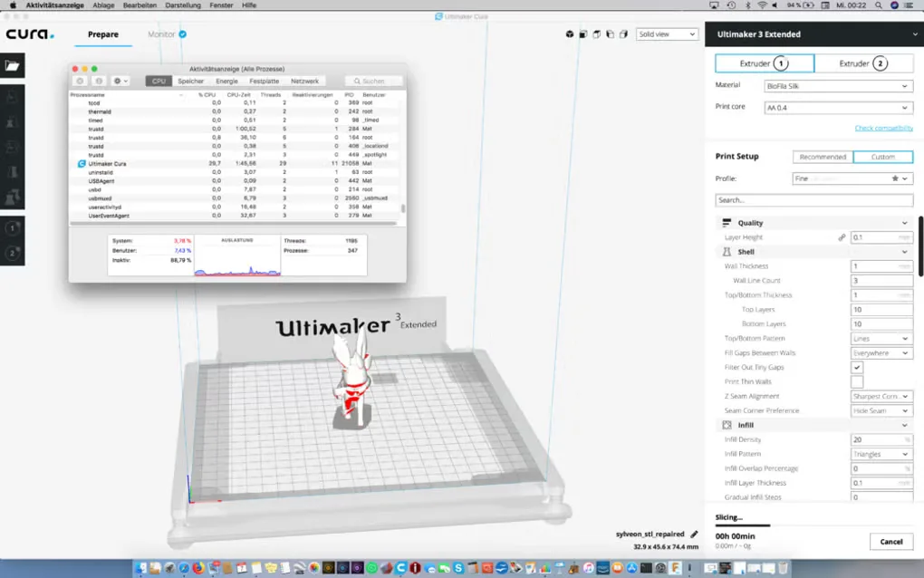Open the Print core dropdown showing AA 0.4

pos(838,108)
